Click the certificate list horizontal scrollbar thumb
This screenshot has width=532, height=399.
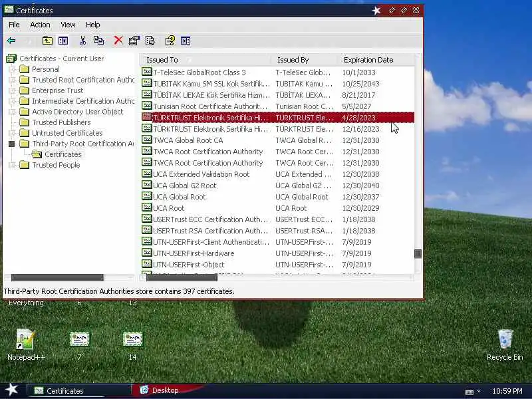coord(182,277)
